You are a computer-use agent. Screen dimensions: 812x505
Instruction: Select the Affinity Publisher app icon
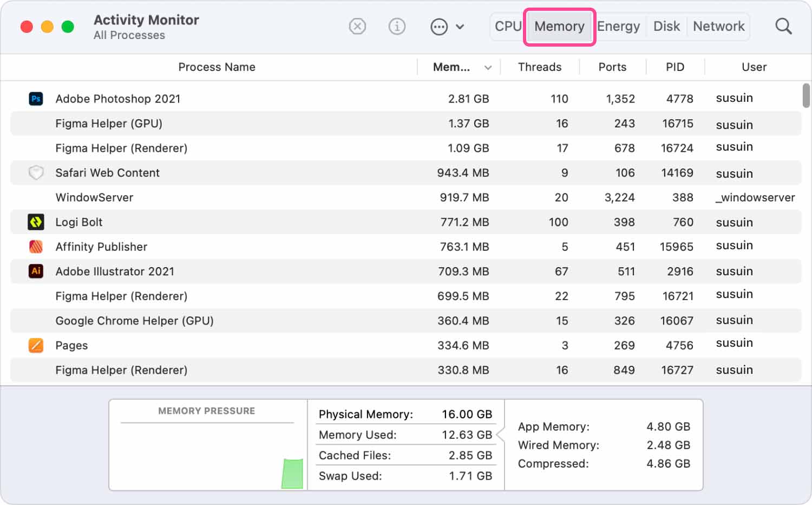[36, 247]
